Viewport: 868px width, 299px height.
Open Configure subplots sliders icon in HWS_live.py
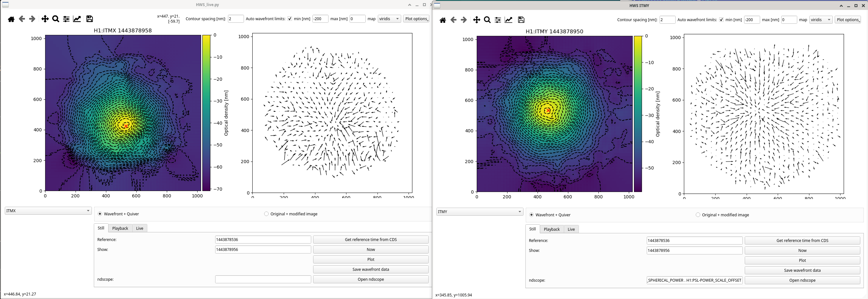tap(66, 19)
